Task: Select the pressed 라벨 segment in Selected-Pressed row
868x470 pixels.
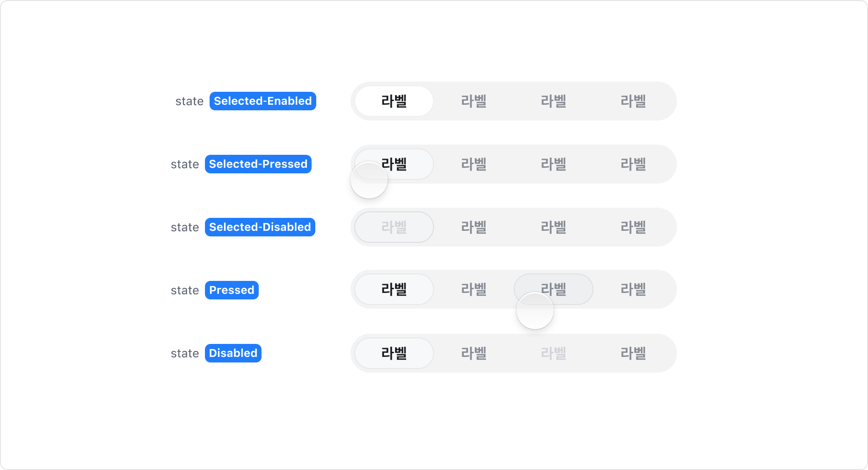Action: click(x=394, y=164)
